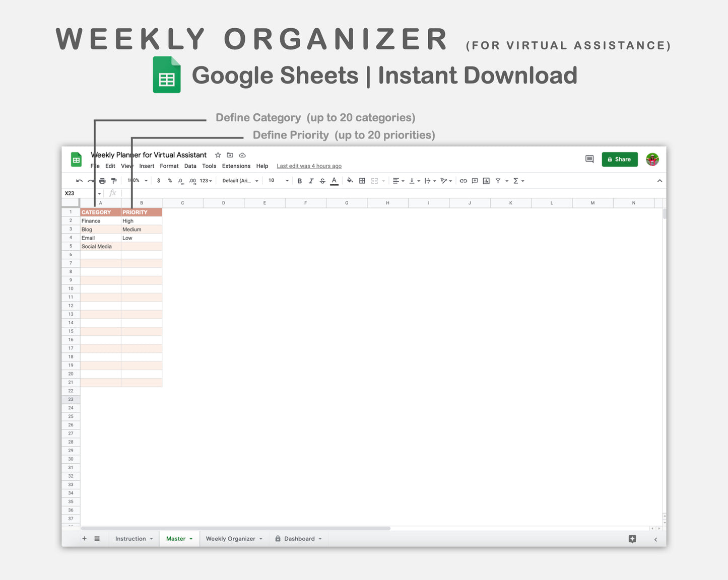Toggle strikethrough formatting

point(322,180)
